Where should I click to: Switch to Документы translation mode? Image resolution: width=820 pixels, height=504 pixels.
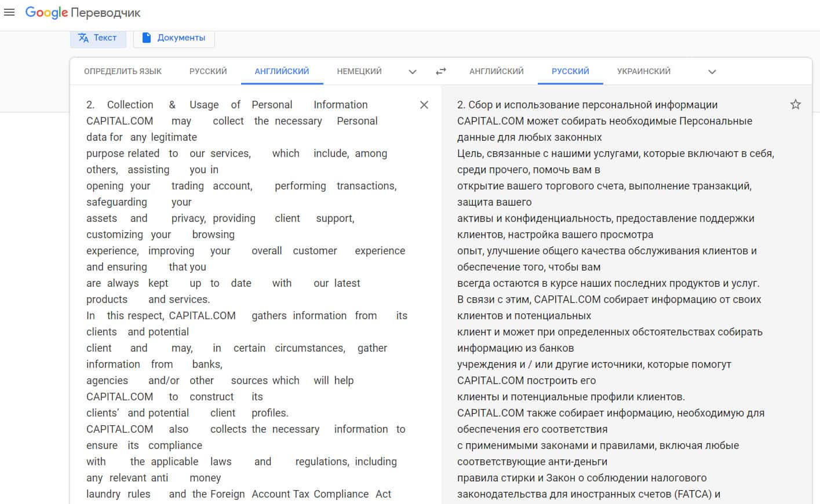click(174, 38)
